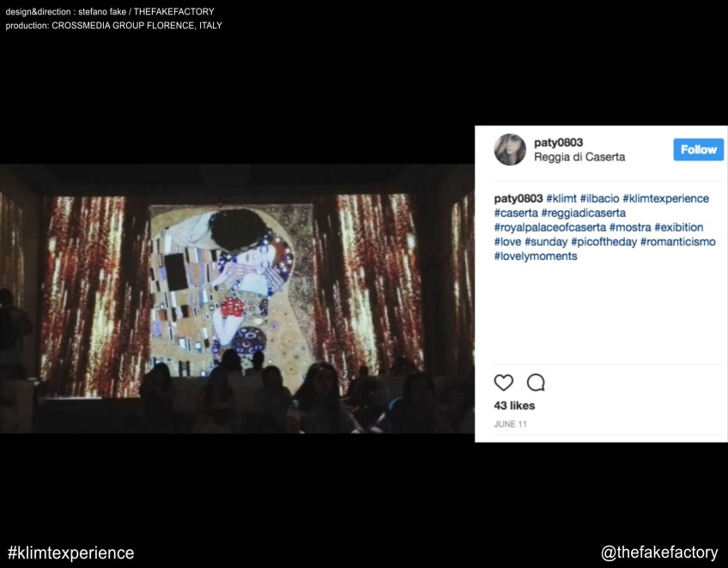Viewport: 728px width, 568px height.
Task: Open the #caserta hashtag
Action: (516, 213)
